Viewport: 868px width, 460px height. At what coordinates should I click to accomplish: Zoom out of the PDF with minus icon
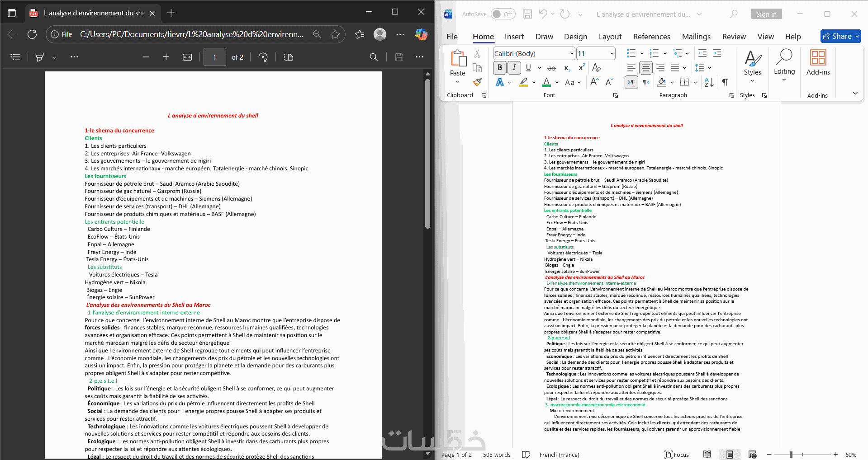(146, 57)
